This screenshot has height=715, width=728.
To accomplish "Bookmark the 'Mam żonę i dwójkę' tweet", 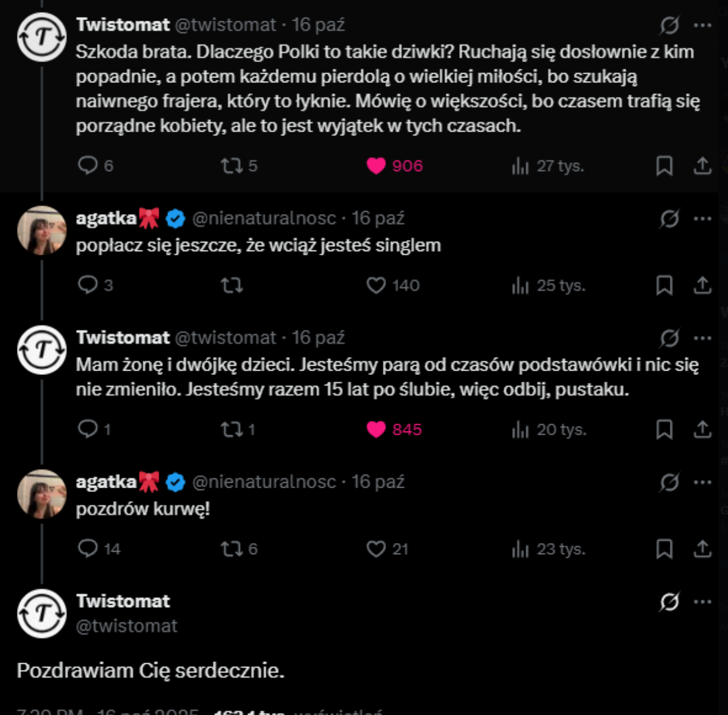I will [664, 429].
